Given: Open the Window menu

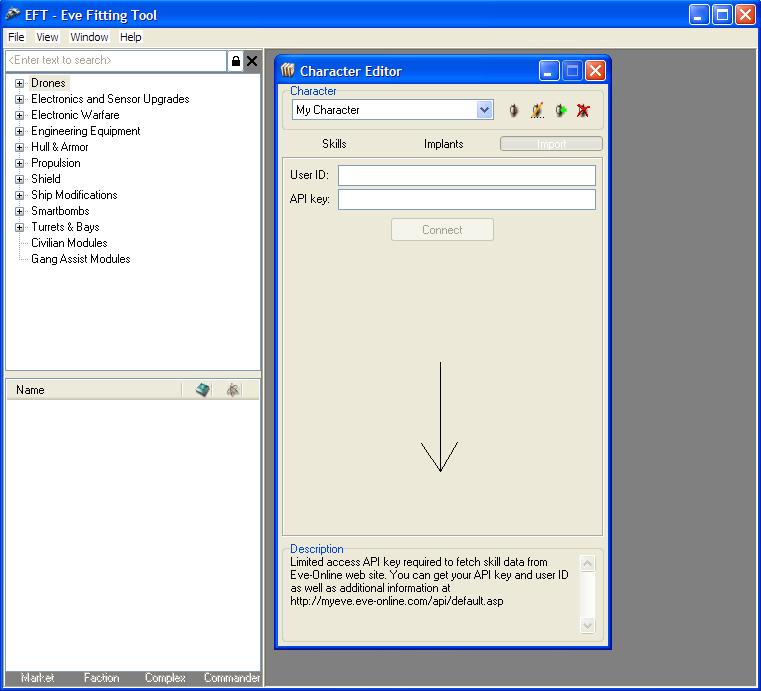Looking at the screenshot, I should (89, 37).
